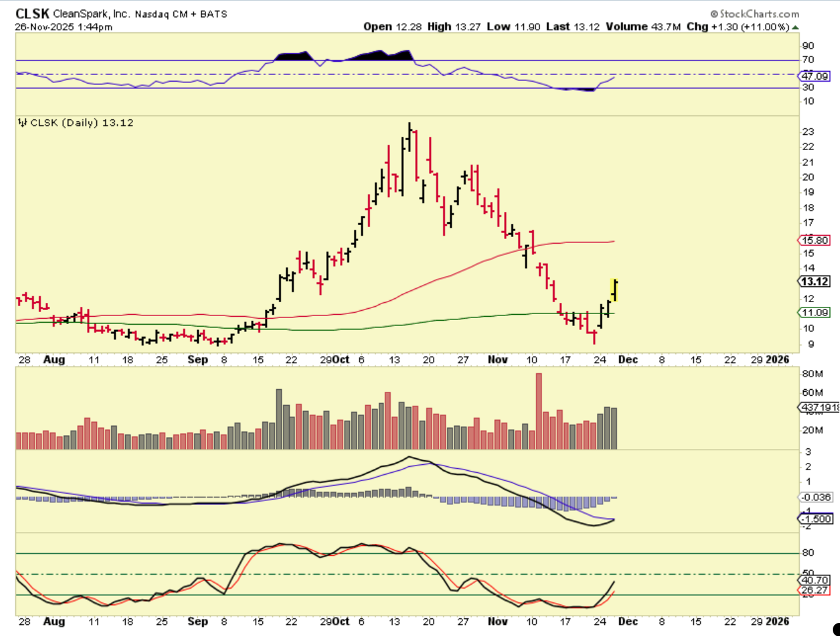
Task: Click the stochastic value tag 40.70
Action: (814, 580)
